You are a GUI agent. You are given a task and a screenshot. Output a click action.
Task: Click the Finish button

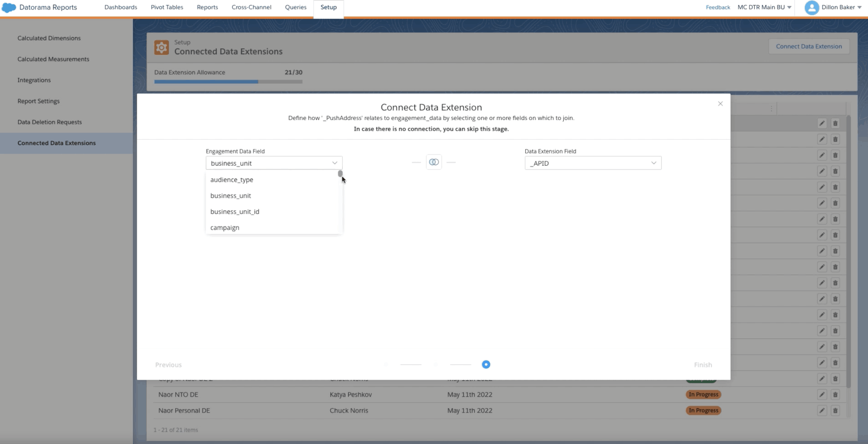point(703,365)
